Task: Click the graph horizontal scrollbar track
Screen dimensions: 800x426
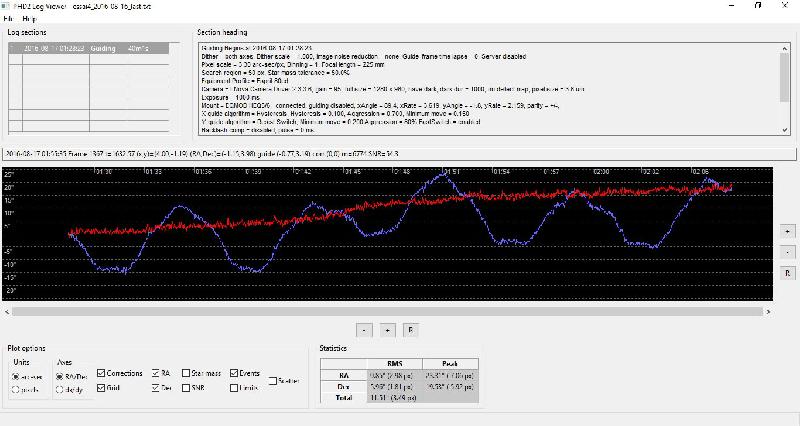Action: (x=387, y=311)
